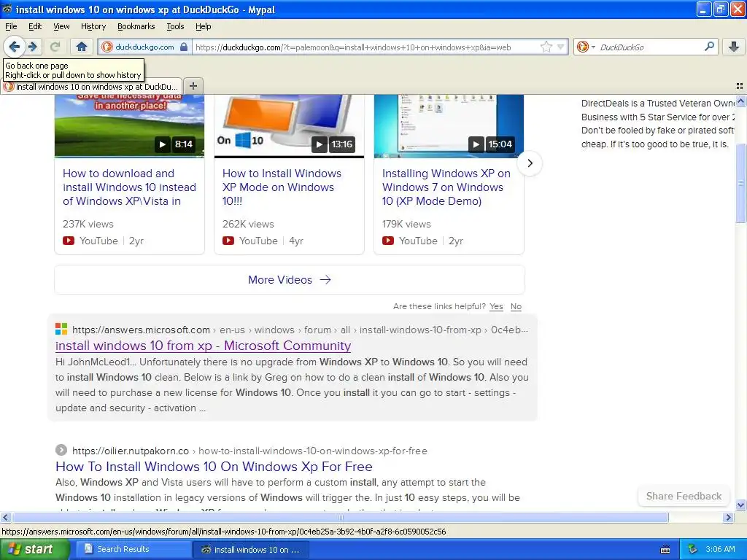This screenshot has height=560, width=747.
Task: Go back one page with back arrow
Action: [14, 47]
